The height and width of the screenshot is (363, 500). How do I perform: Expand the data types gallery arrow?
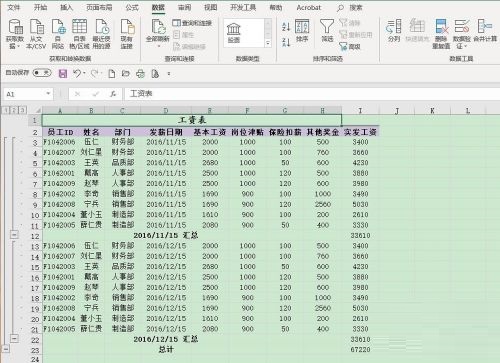tap(268, 43)
